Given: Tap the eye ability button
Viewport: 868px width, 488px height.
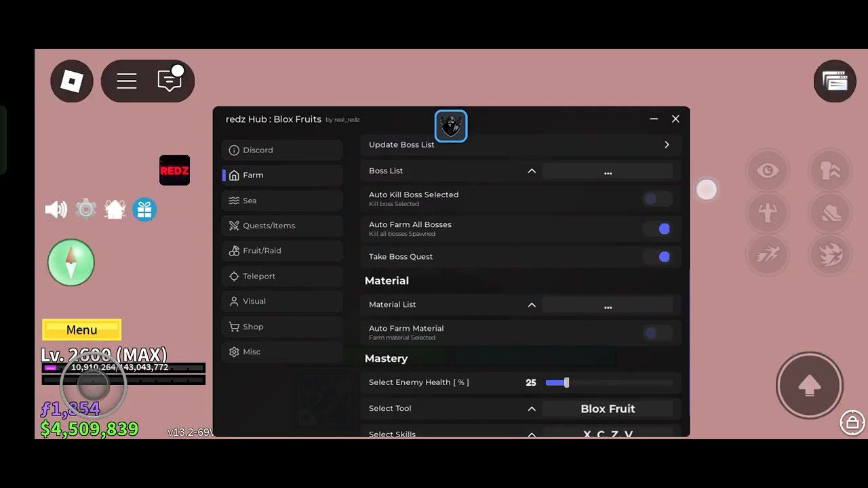Looking at the screenshot, I should 768,171.
